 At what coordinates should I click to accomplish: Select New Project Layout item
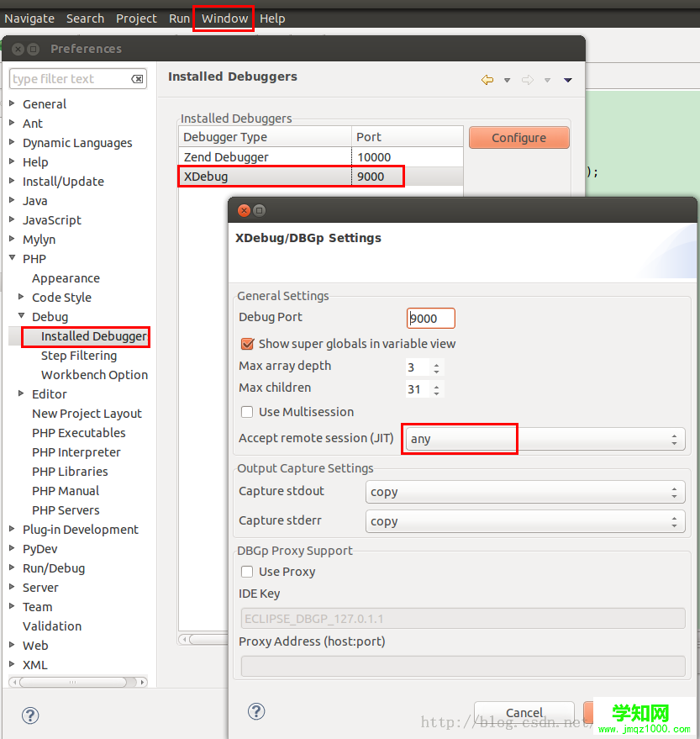(87, 414)
